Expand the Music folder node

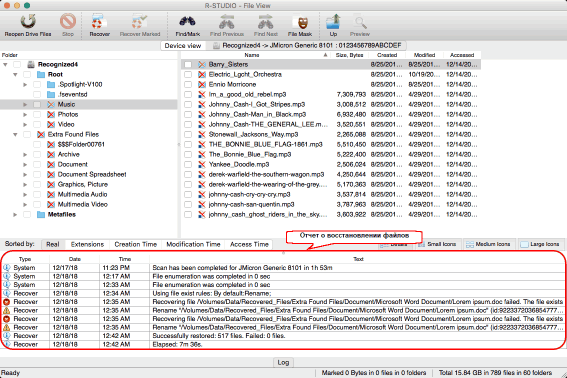click(25, 105)
